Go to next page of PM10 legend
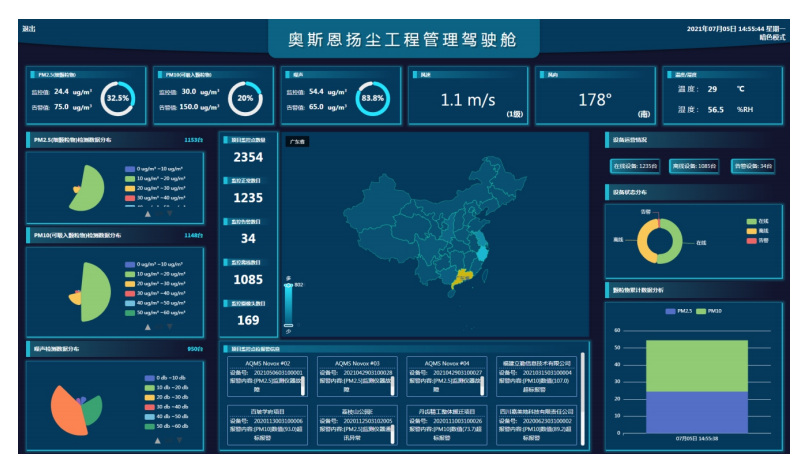The image size is (802, 471). point(168,326)
